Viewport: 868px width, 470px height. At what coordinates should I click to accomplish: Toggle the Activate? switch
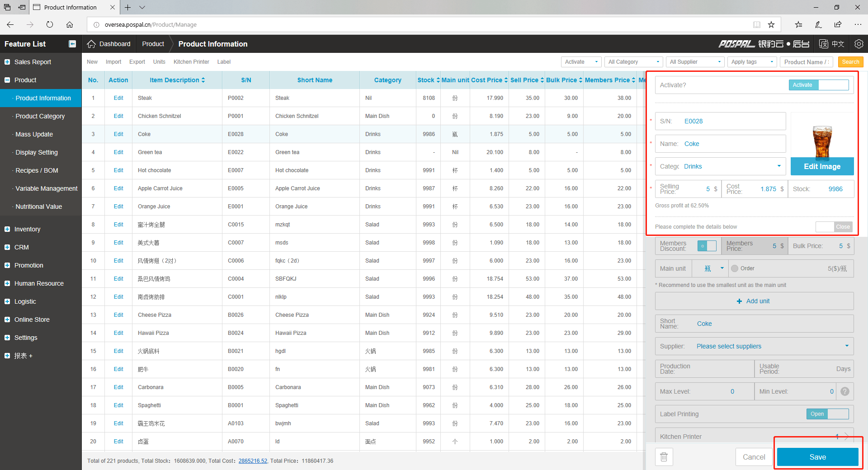coord(819,85)
